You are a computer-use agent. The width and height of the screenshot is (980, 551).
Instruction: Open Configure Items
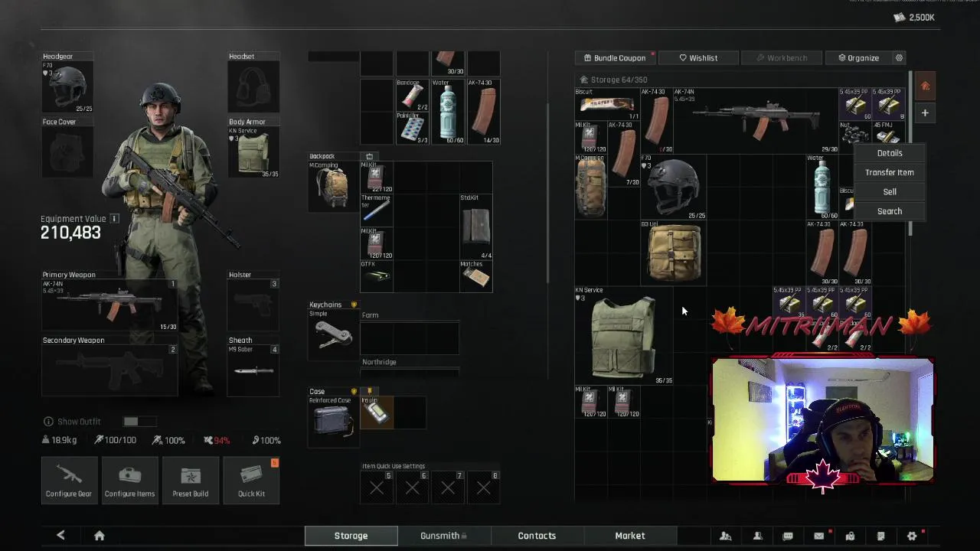130,480
